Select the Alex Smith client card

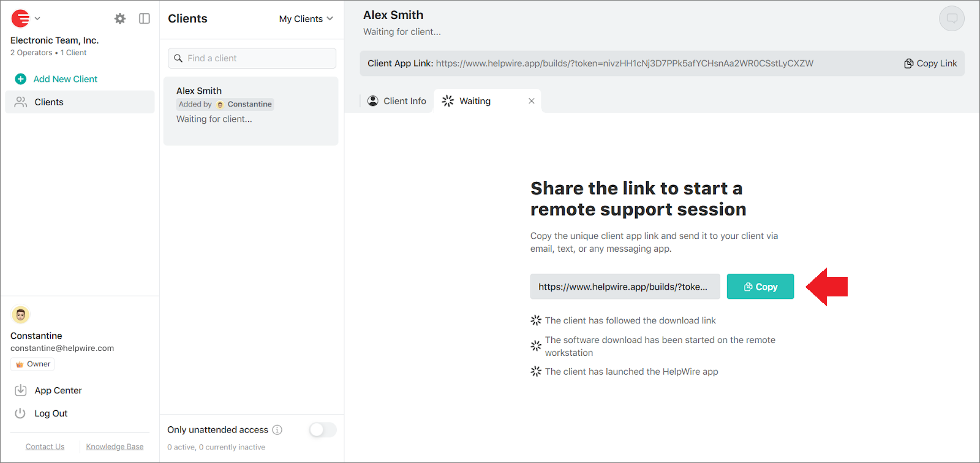point(251,111)
